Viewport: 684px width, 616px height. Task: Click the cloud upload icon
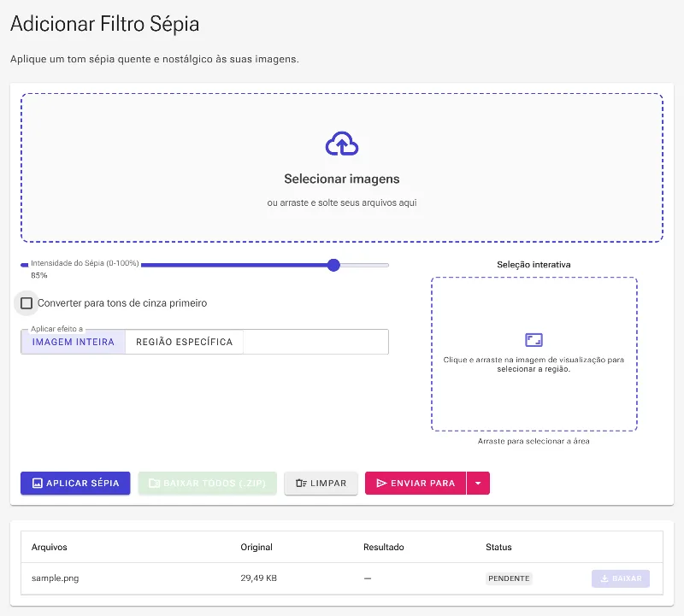[341, 144]
